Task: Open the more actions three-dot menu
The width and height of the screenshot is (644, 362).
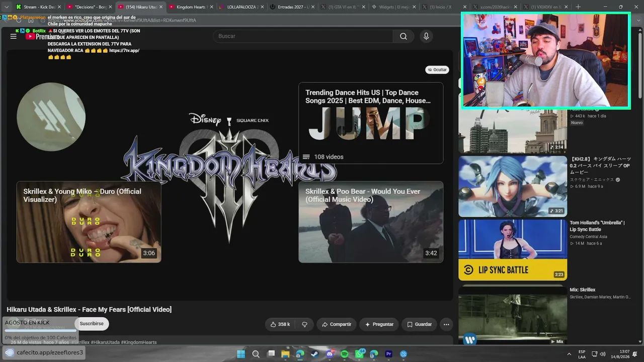Action: pos(446,324)
